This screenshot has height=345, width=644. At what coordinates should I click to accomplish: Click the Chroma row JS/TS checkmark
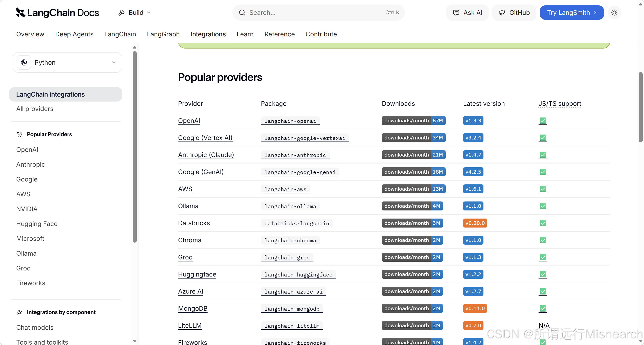[x=543, y=240]
